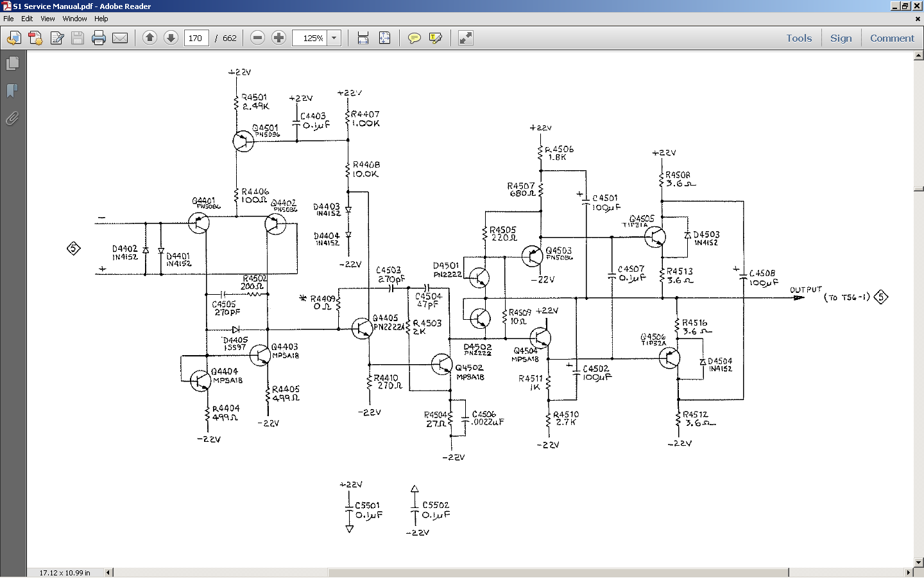Click the R4502 200Ω resistor label
This screenshot has height=578, width=924.
(253, 283)
